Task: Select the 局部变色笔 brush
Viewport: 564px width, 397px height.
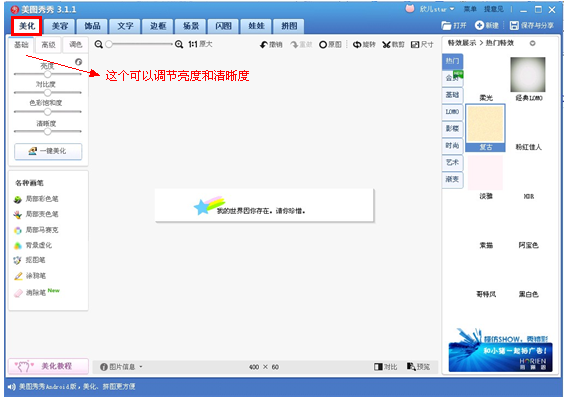Action: pos(36,214)
